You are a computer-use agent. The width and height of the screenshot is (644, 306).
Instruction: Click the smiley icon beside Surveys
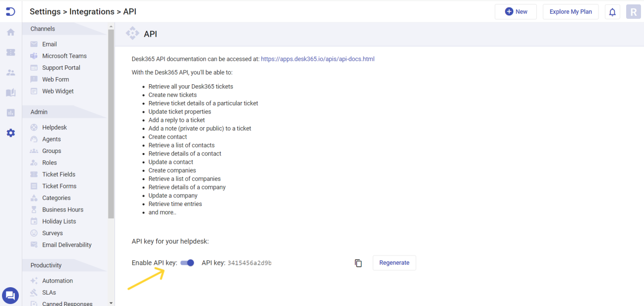pos(34,233)
